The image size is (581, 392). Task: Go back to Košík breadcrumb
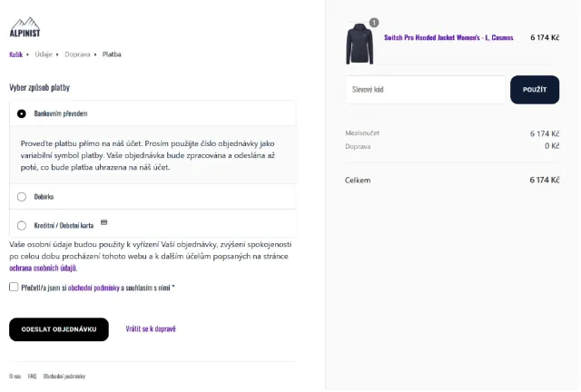[x=16, y=54]
